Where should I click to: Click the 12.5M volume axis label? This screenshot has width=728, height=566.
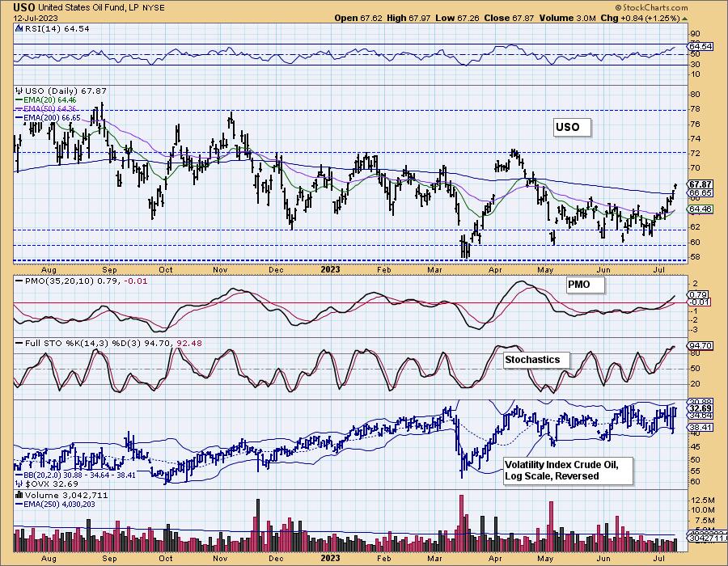[x=704, y=501]
